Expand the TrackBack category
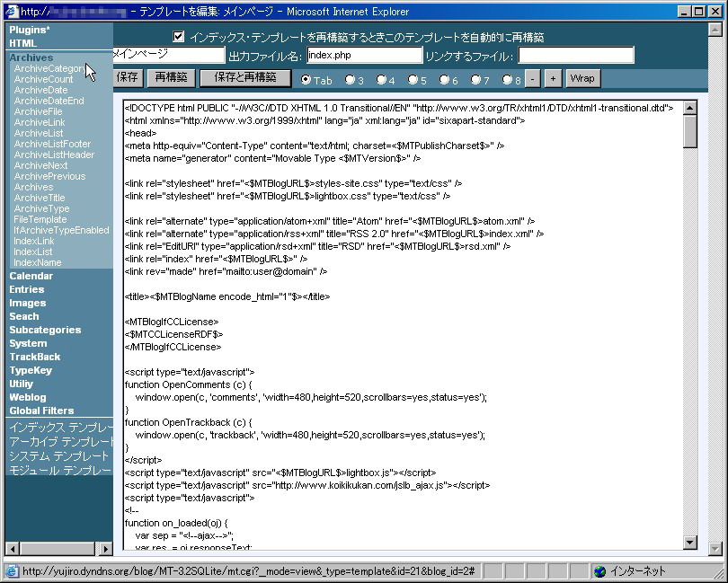This screenshot has height=583, width=728. [x=35, y=357]
